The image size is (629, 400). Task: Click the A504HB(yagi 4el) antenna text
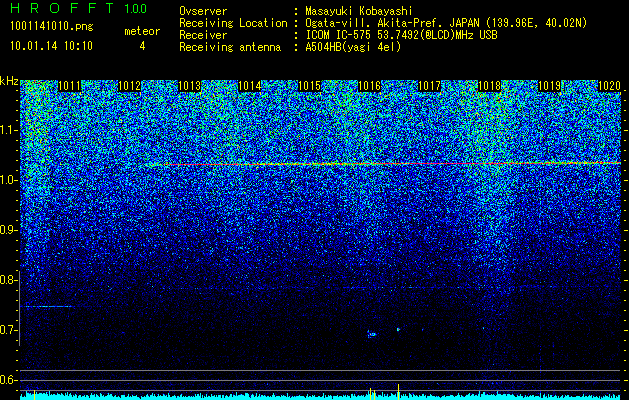(x=353, y=47)
